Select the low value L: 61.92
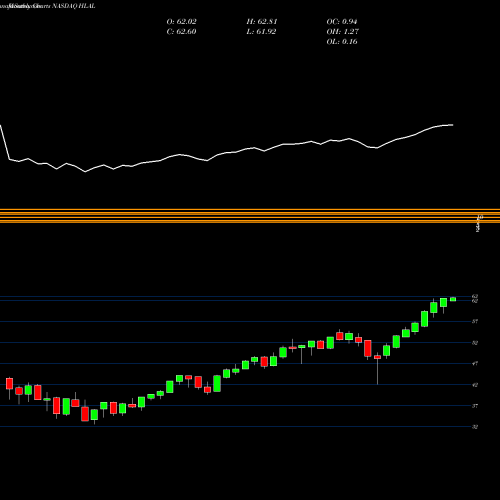Viewport: 500px width, 500px height. [261, 32]
